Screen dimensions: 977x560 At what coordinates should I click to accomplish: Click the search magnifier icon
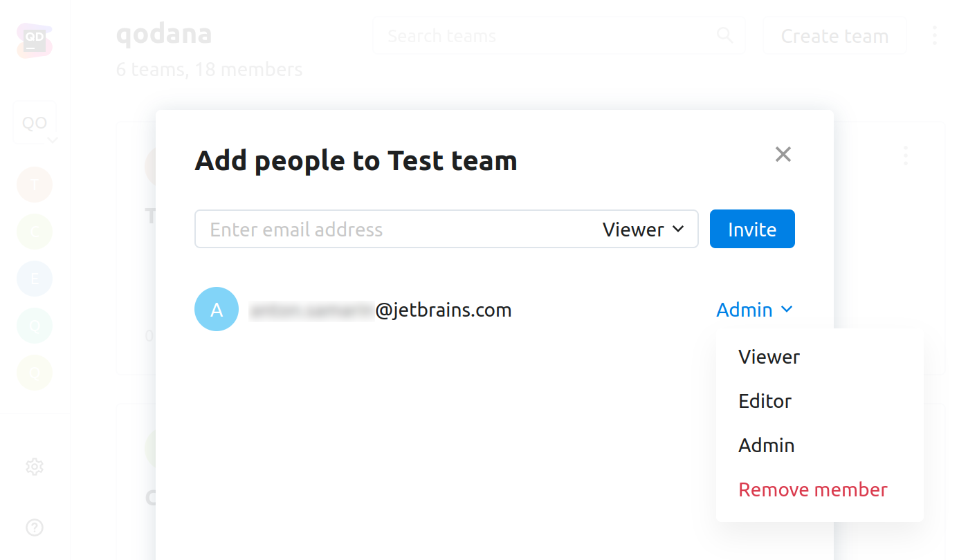pyautogui.click(x=724, y=35)
